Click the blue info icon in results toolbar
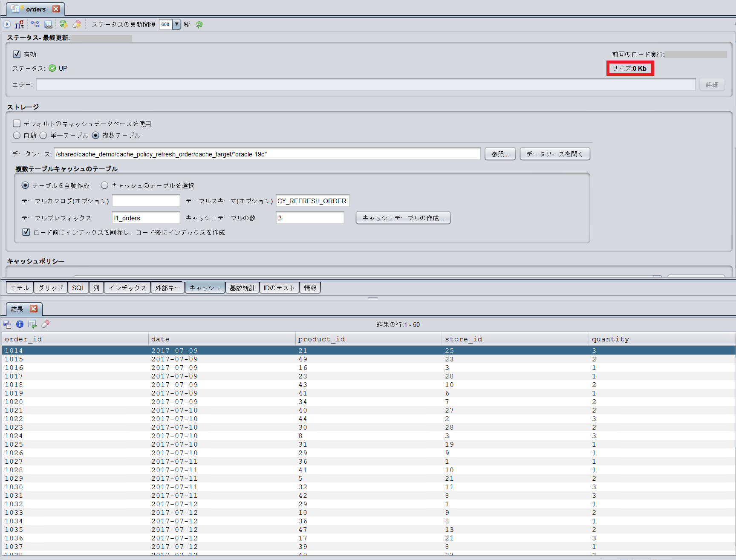This screenshot has height=560, width=736. [20, 324]
